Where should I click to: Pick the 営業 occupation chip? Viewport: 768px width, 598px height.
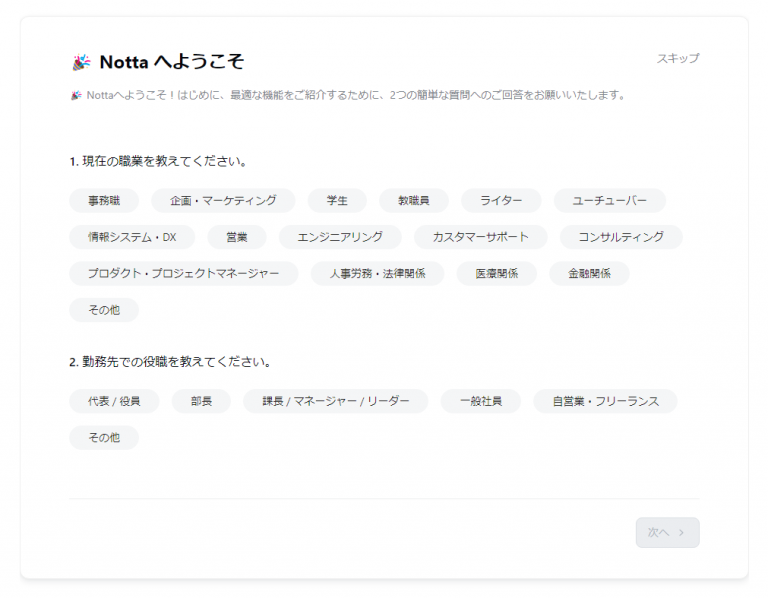tap(237, 238)
